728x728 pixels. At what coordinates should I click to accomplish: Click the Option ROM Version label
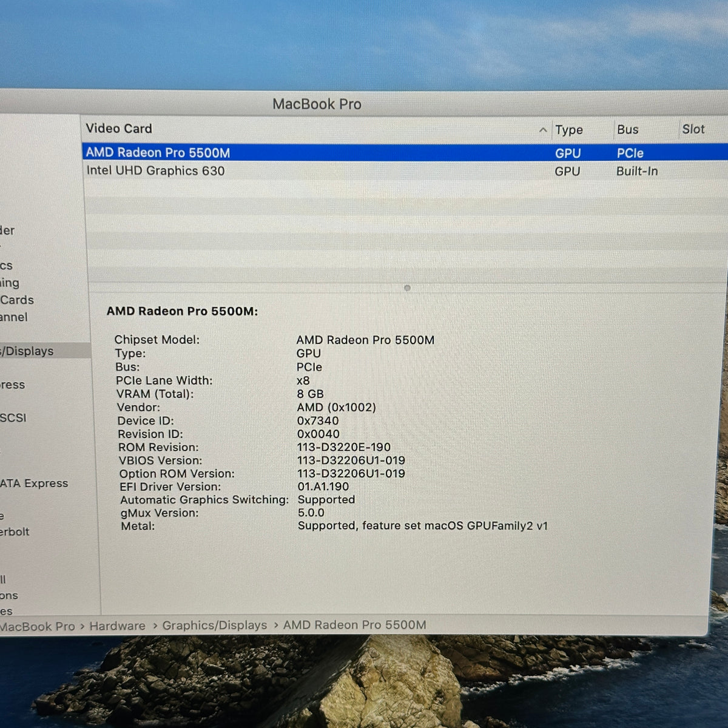[x=177, y=474]
